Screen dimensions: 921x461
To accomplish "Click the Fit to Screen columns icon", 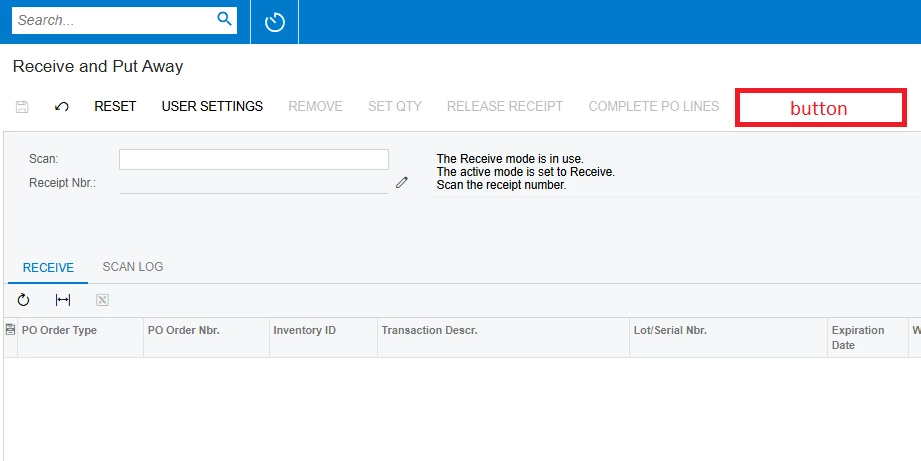I will click(63, 300).
